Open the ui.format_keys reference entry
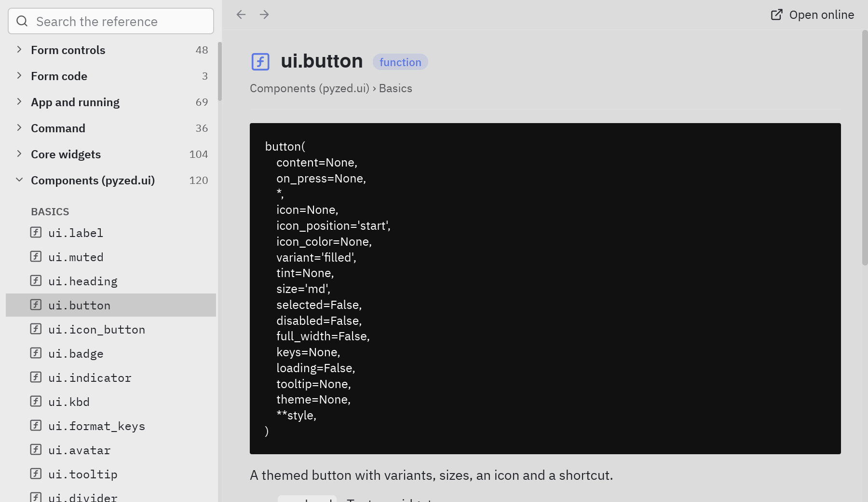This screenshot has height=502, width=868. tap(111, 426)
